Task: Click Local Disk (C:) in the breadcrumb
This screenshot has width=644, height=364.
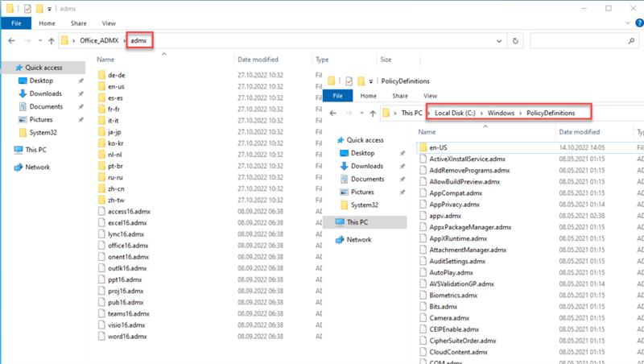Action: tap(455, 113)
